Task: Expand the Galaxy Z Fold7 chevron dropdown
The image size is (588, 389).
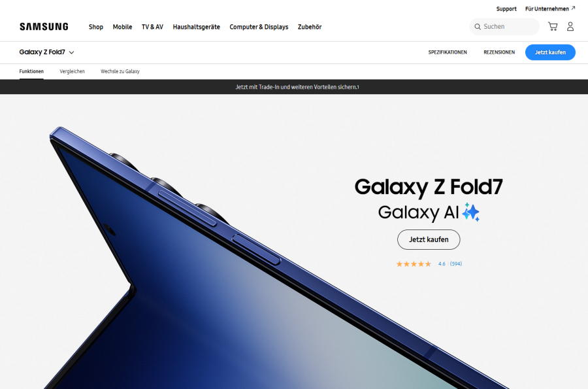Action: (71, 52)
